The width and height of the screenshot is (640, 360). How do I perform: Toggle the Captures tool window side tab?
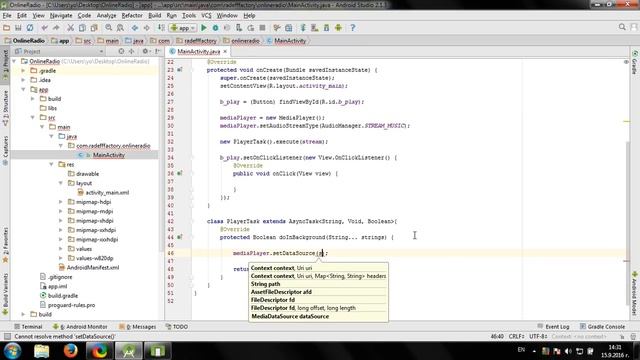(x=5, y=150)
